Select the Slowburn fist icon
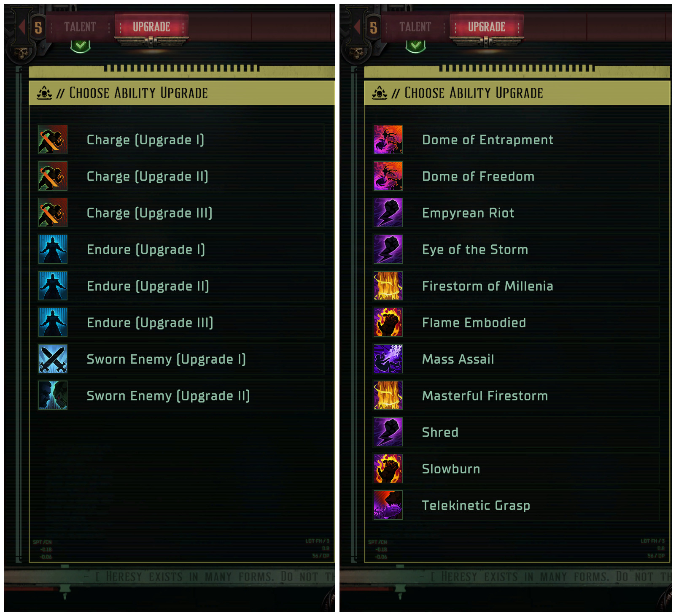The width and height of the screenshot is (676, 616). (388, 469)
